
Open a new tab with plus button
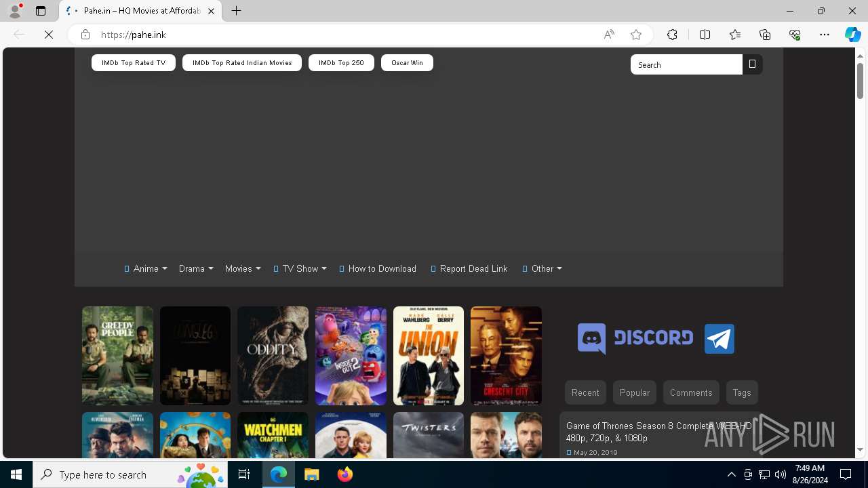tap(236, 11)
